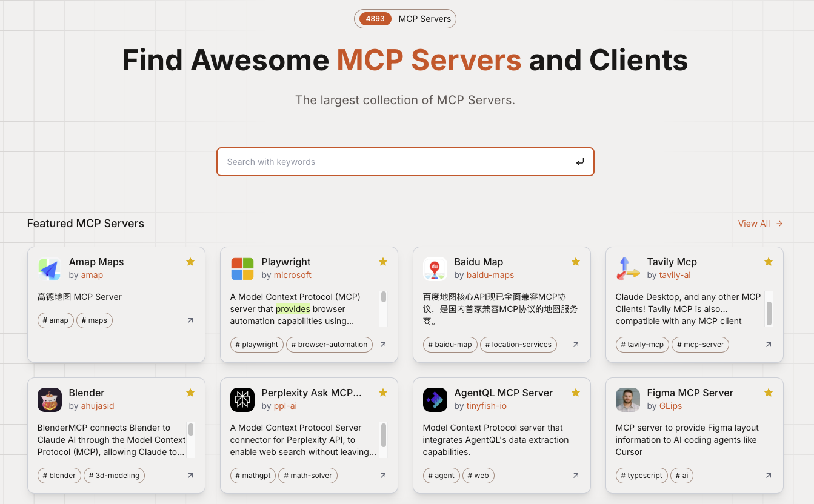Select the # playwright tag

click(257, 345)
